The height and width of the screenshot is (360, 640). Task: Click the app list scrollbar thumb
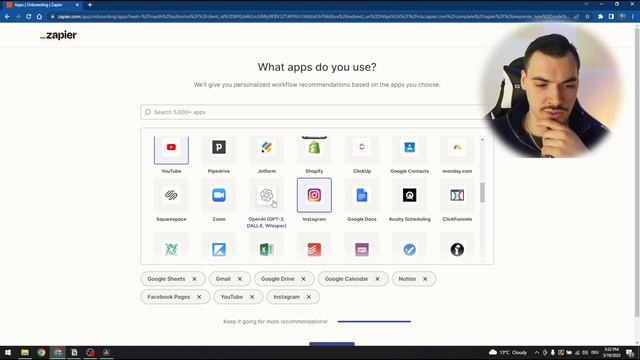coord(482,192)
